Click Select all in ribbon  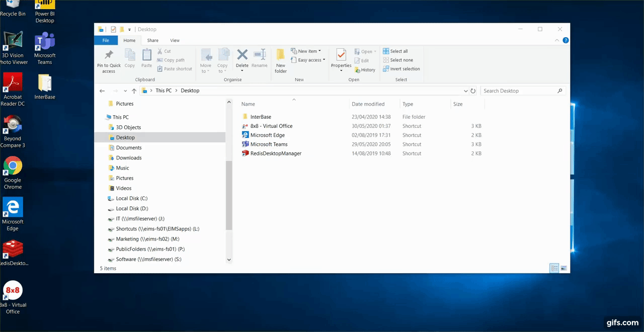[395, 51]
